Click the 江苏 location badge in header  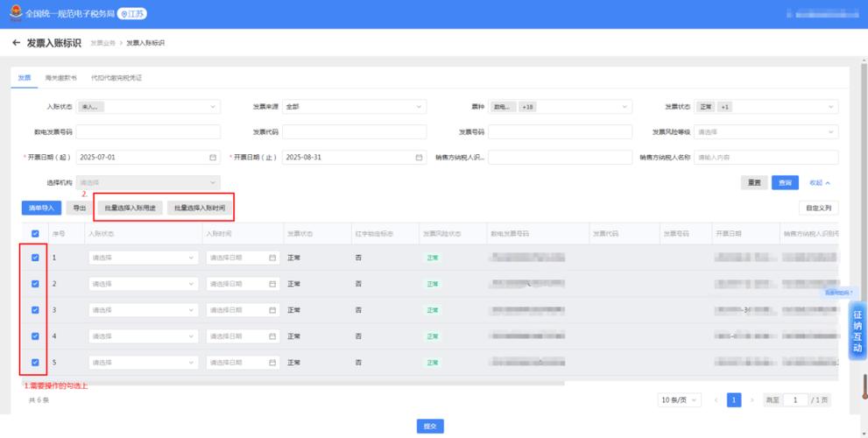pos(132,14)
